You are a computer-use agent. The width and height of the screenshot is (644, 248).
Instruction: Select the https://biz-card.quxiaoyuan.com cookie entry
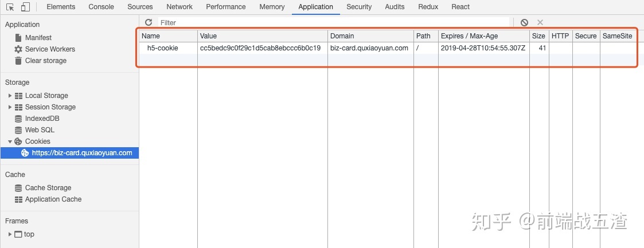[69, 153]
